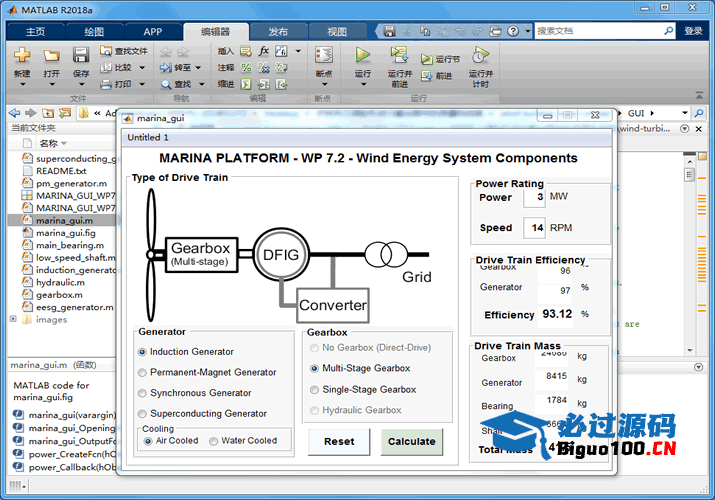
Task: Select main_bearing.m file
Action: 70,245
